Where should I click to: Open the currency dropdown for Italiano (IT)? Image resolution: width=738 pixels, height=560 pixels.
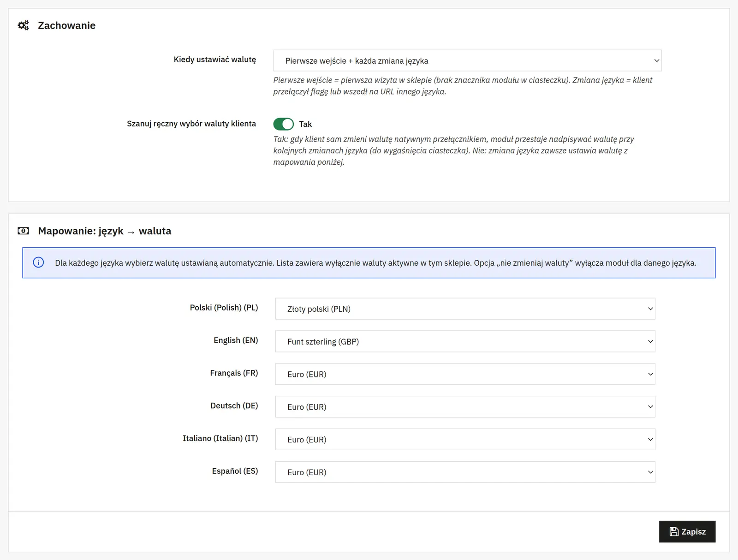[465, 440]
